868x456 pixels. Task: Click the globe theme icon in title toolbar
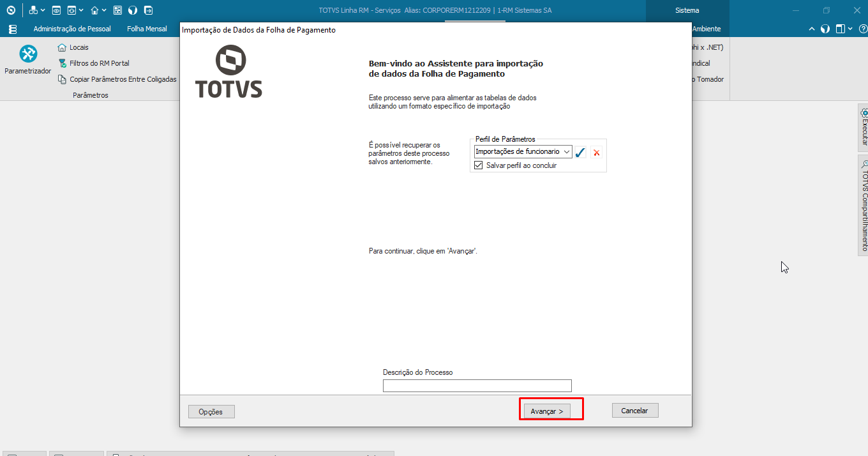coord(133,10)
